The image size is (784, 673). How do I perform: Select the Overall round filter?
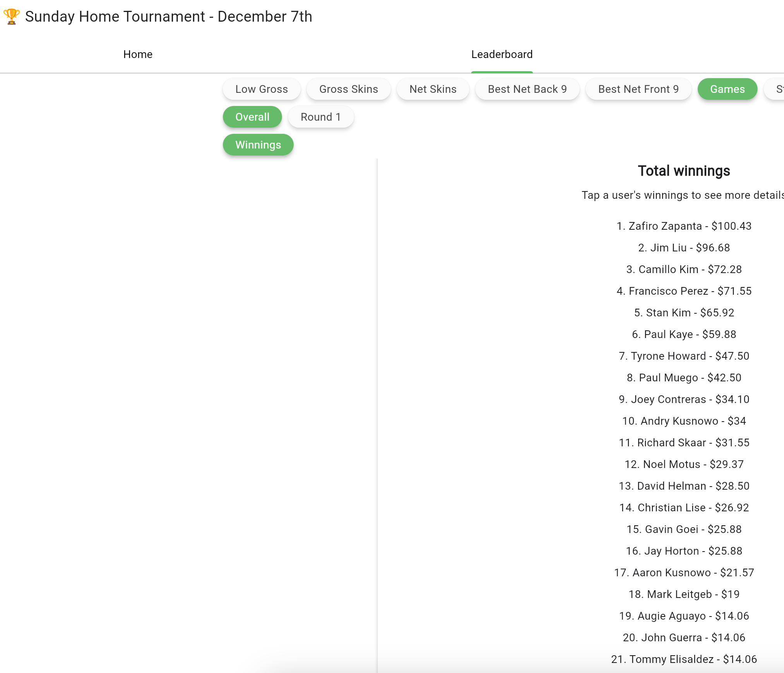[x=252, y=117]
